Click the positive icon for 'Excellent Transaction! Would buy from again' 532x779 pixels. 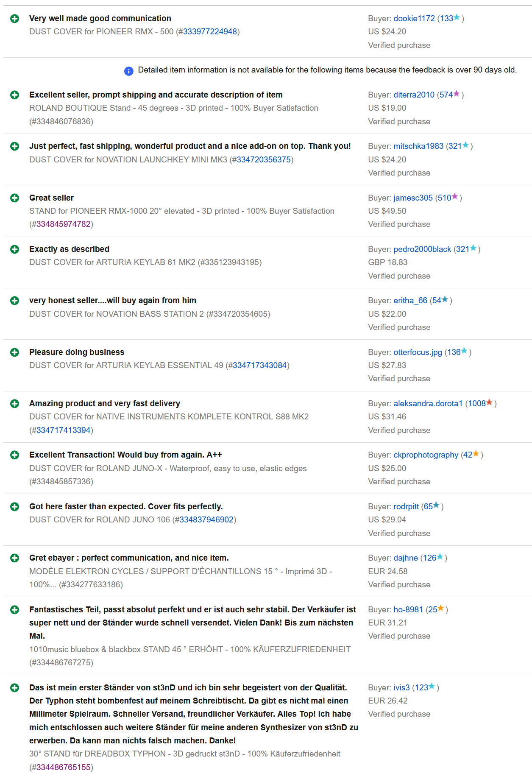(15, 455)
